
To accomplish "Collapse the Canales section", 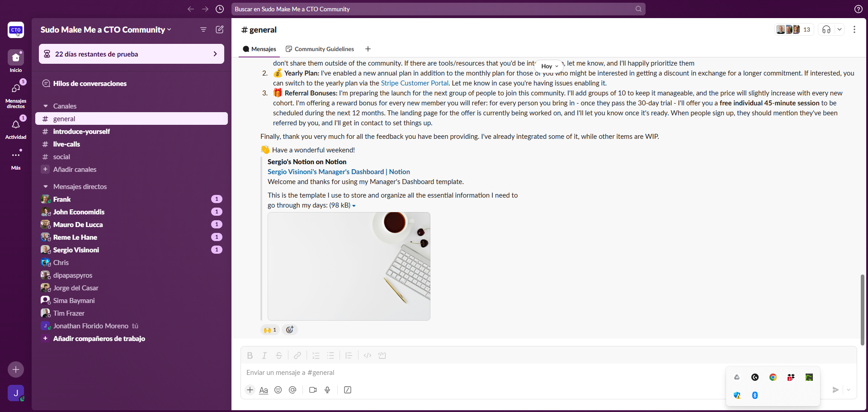I will click(x=45, y=106).
